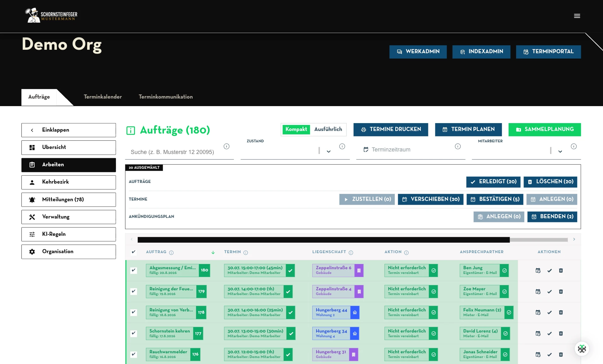Click BESTÄTIGEN (5) button
This screenshot has height=364, width=603.
tap(495, 199)
